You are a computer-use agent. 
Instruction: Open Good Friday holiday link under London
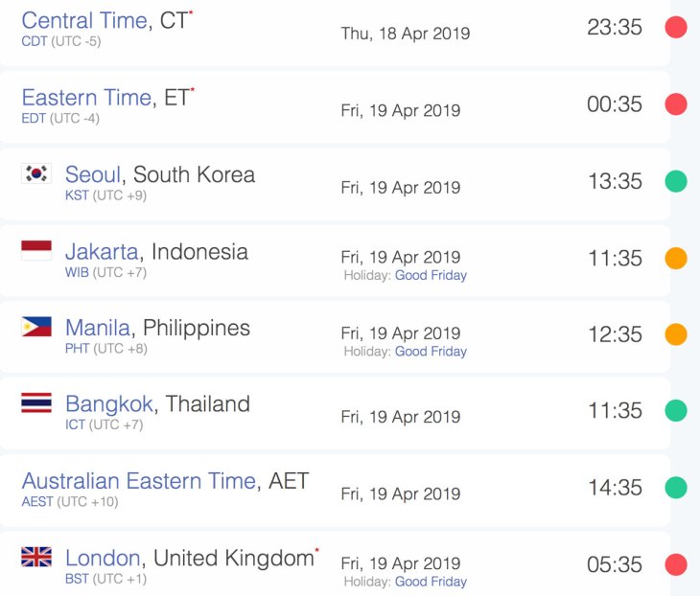pyautogui.click(x=431, y=582)
